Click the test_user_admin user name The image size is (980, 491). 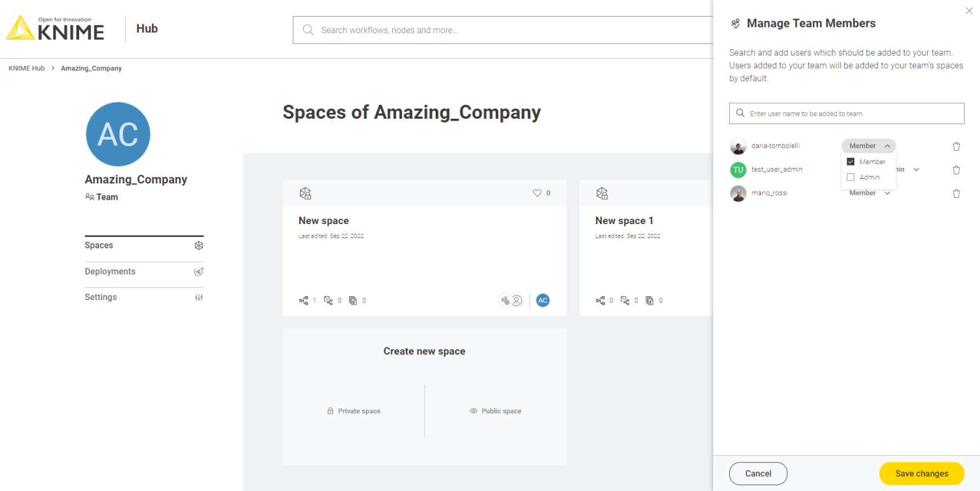point(777,170)
